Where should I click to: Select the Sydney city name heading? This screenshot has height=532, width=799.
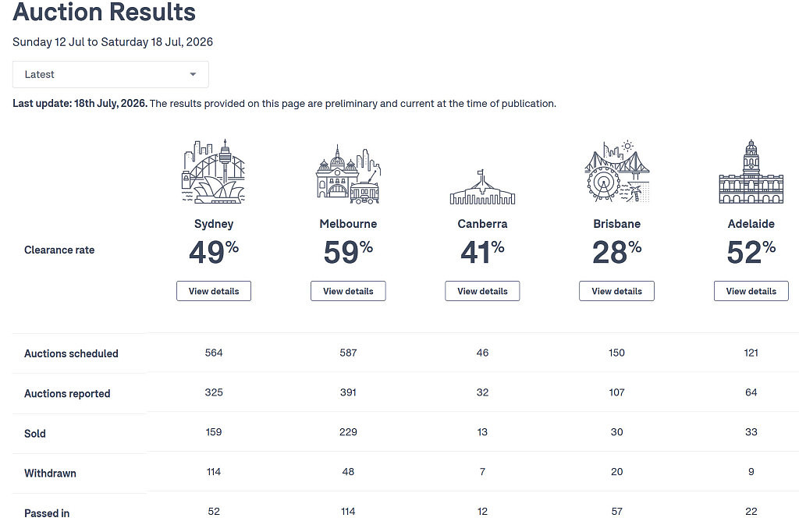tap(214, 224)
